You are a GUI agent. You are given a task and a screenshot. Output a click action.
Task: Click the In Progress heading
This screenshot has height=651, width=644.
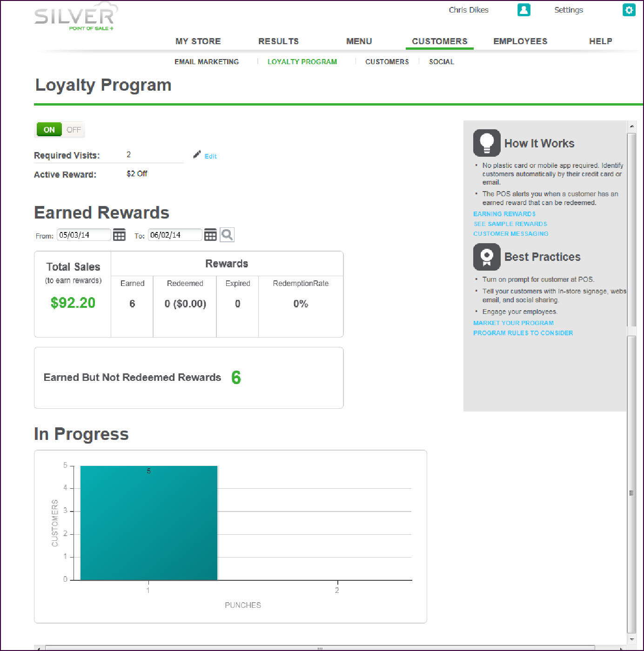coord(81,434)
